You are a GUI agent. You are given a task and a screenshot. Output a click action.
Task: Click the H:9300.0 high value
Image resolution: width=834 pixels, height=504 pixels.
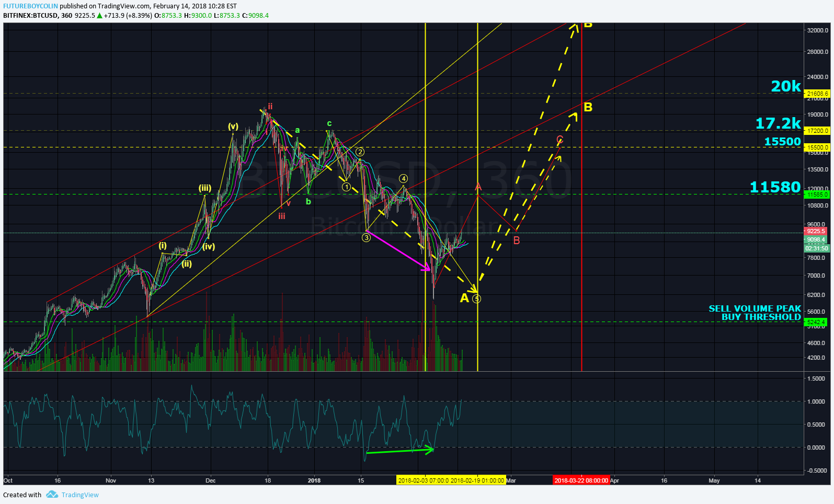[x=198, y=16]
